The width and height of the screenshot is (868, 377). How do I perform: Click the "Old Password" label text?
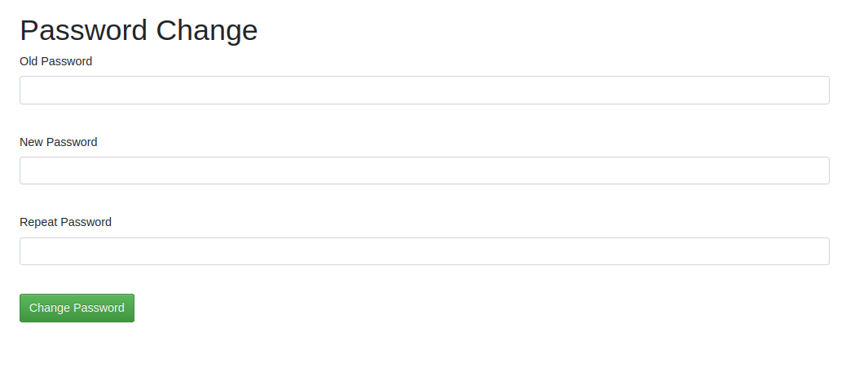pyautogui.click(x=56, y=61)
